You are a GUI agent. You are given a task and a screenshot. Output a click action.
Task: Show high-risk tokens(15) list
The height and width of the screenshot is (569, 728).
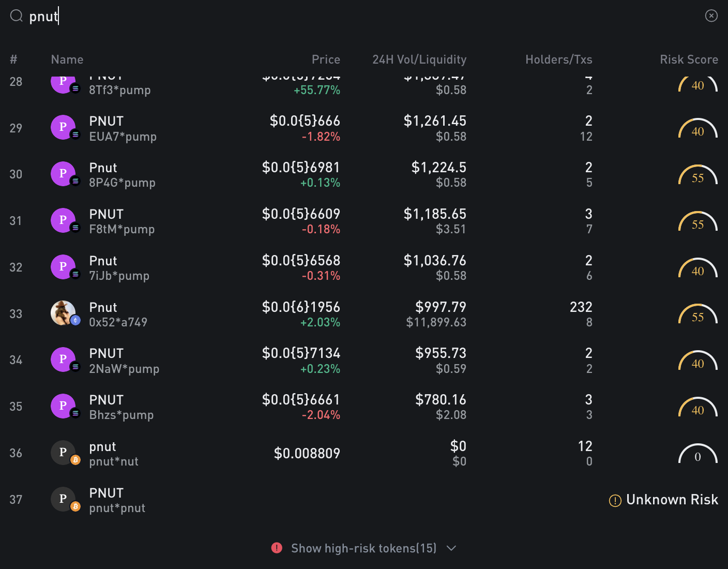[x=363, y=548]
